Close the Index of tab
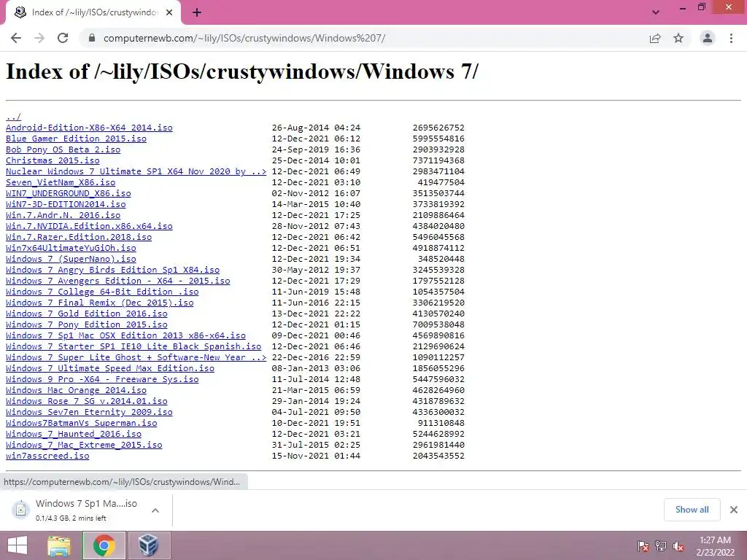 point(169,13)
